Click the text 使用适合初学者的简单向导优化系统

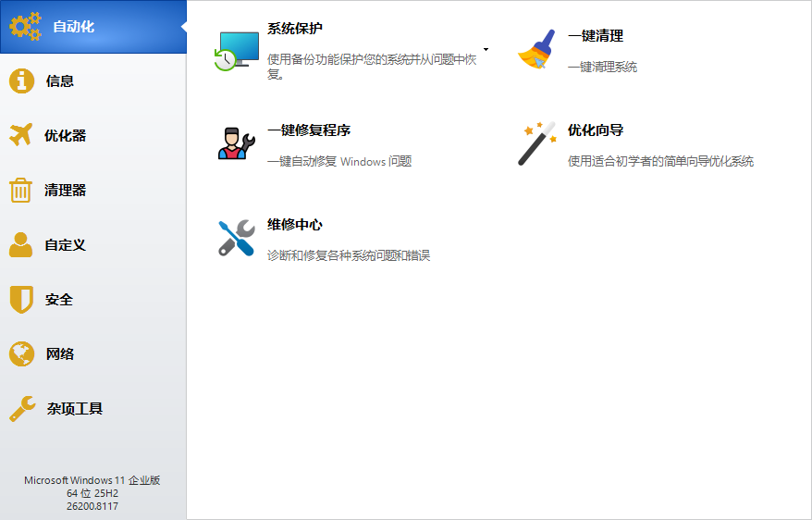click(660, 161)
